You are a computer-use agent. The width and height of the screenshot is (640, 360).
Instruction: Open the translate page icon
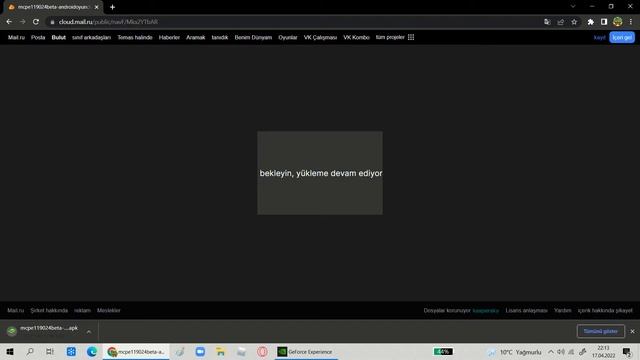(547, 22)
